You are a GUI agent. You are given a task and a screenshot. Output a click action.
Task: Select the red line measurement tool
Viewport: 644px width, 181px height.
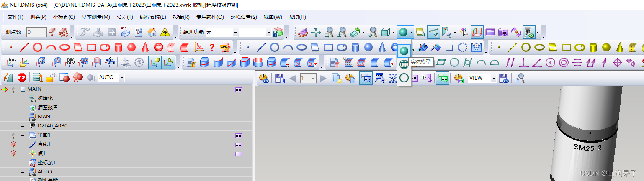pyautogui.click(x=24, y=47)
